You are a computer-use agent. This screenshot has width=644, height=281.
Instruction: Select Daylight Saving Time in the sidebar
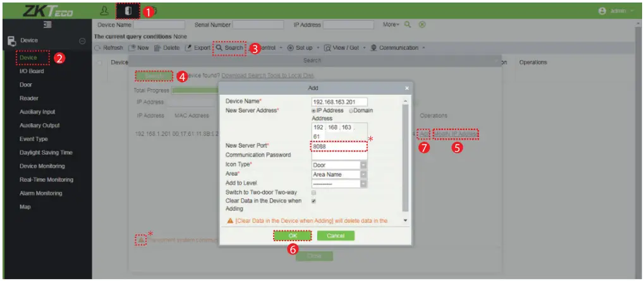click(46, 153)
